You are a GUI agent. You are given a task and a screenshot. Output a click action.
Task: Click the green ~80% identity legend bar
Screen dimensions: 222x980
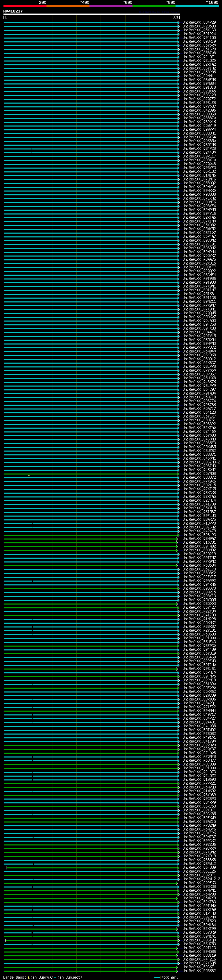(154, 6)
